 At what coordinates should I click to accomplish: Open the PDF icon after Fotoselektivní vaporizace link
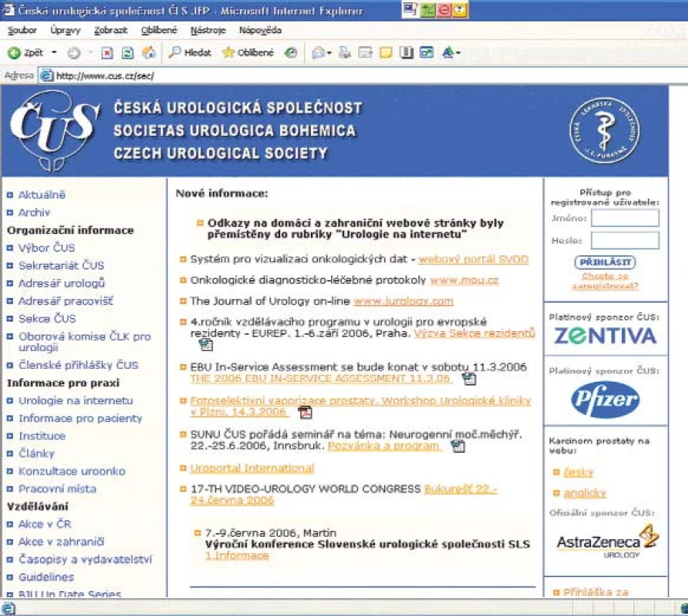click(305, 412)
